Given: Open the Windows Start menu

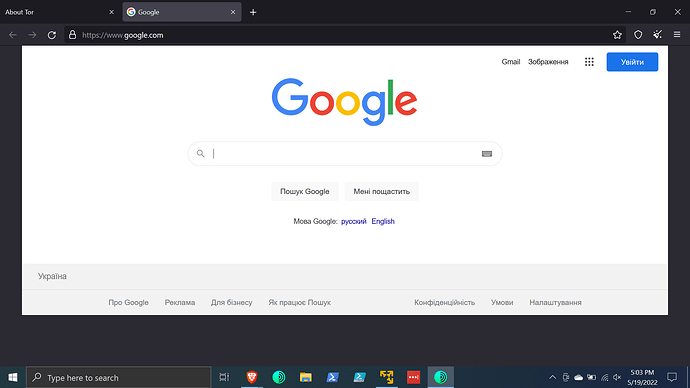Looking at the screenshot, I should click(x=13, y=377).
